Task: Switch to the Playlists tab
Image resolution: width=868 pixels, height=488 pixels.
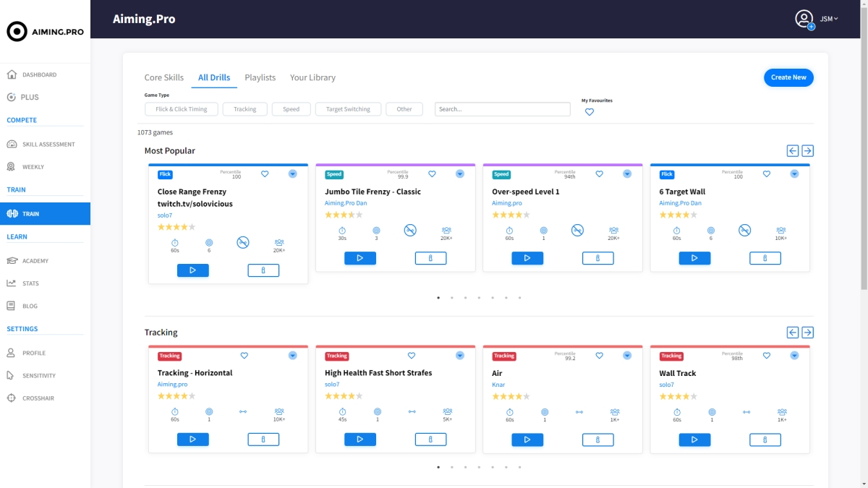Action: pyautogui.click(x=260, y=77)
